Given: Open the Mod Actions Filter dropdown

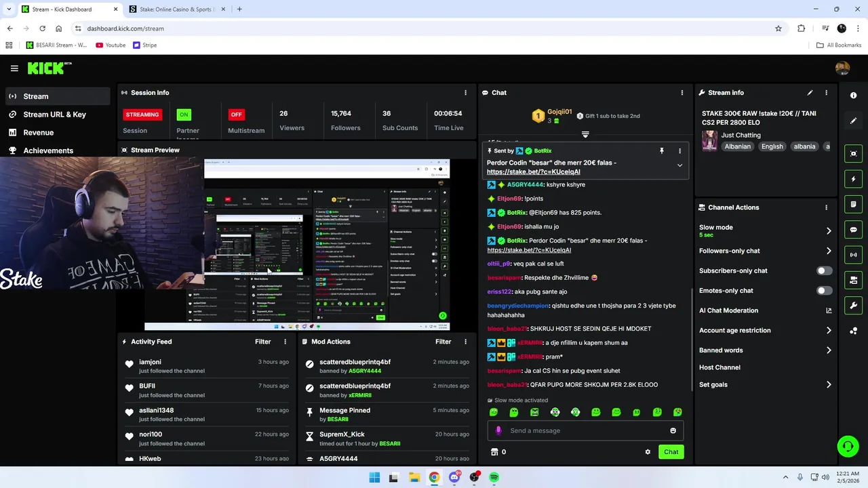Looking at the screenshot, I should [x=443, y=342].
